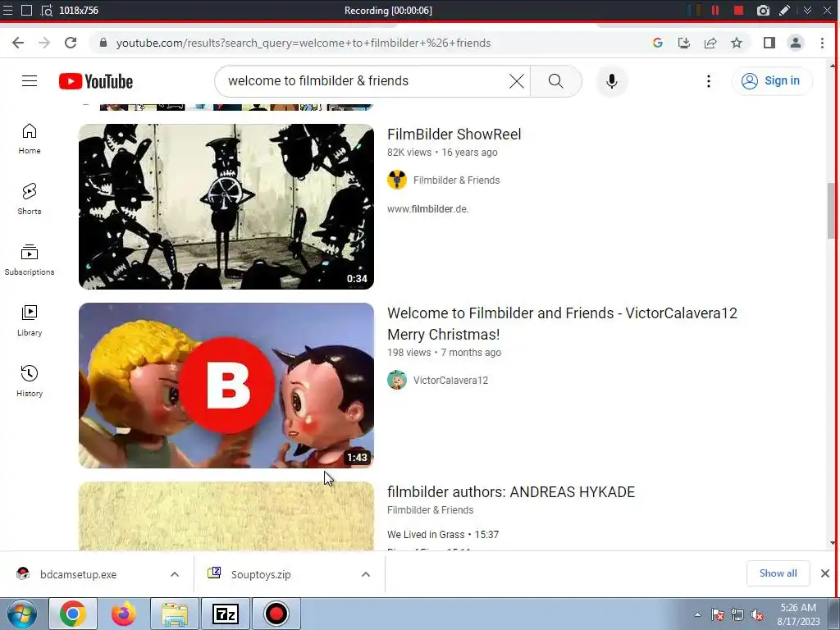Open the Windows Start button
This screenshot has width=840, height=630.
21,614
